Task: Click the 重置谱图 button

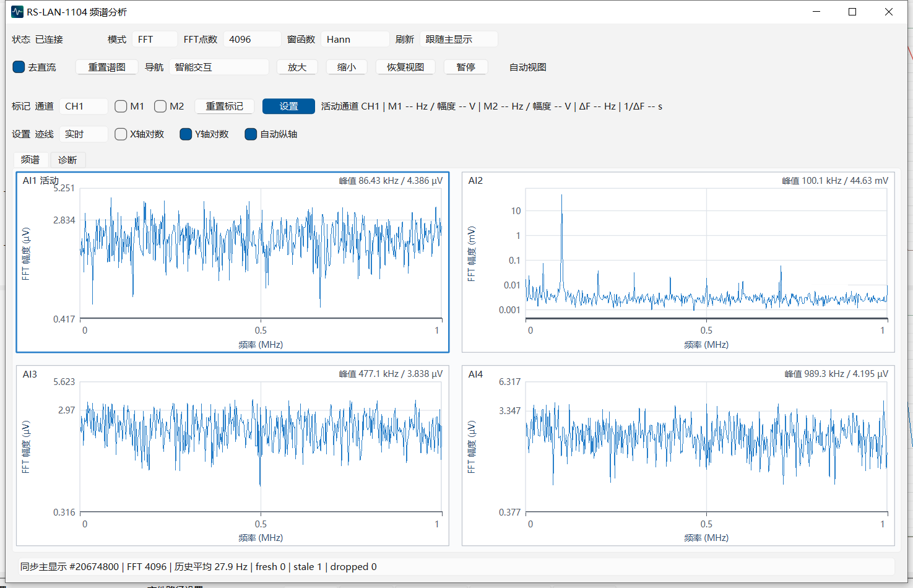Action: click(106, 67)
